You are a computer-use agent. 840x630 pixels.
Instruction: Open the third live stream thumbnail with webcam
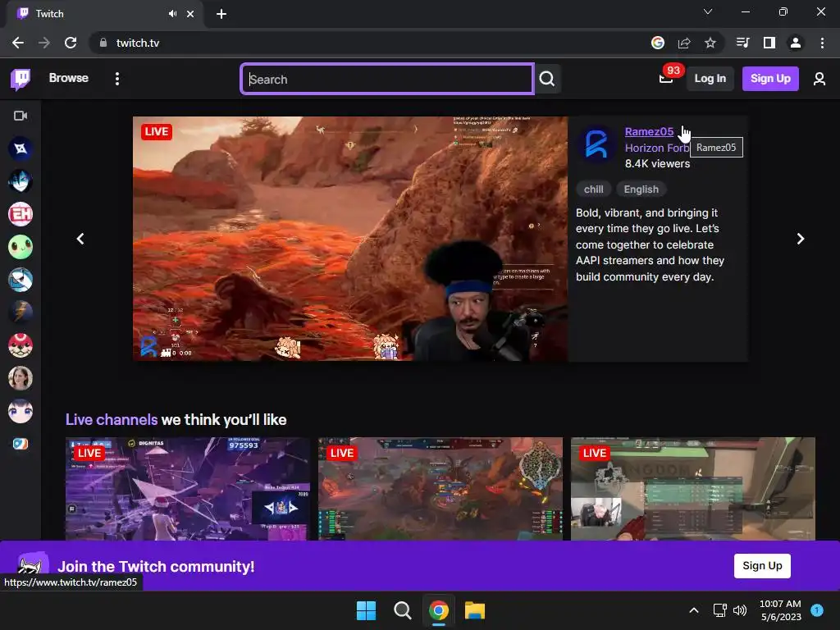tap(692, 489)
